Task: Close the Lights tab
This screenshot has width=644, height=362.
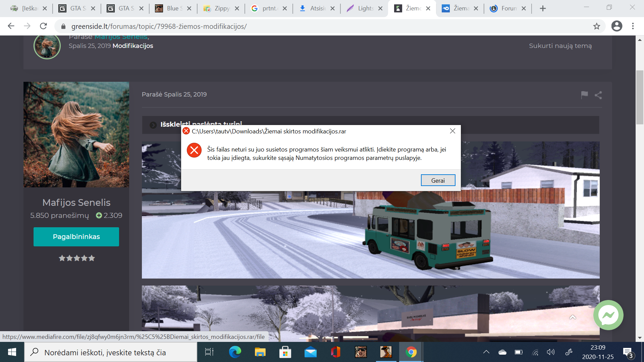Action: [x=380, y=8]
